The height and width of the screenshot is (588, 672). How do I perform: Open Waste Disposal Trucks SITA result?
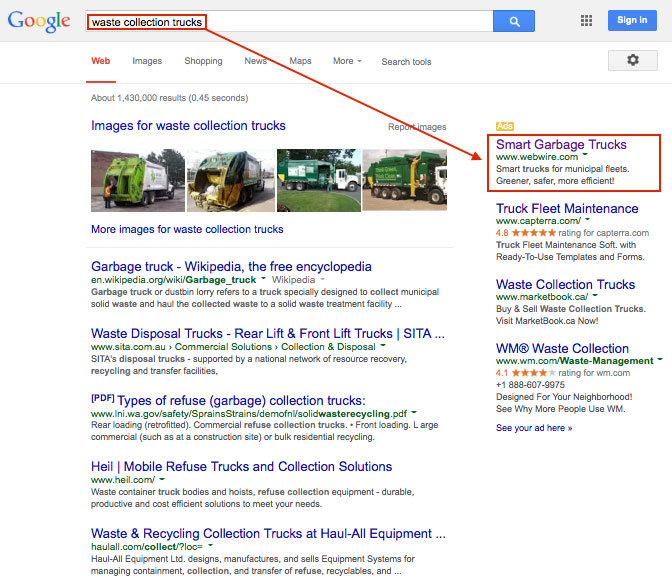(x=268, y=333)
